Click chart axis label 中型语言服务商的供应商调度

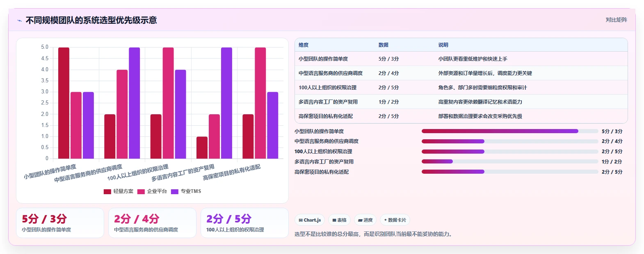88,174
